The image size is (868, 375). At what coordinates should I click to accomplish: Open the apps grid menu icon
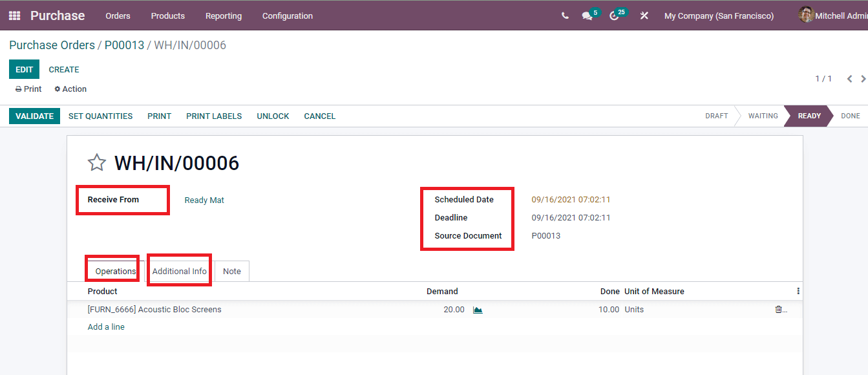click(x=14, y=16)
